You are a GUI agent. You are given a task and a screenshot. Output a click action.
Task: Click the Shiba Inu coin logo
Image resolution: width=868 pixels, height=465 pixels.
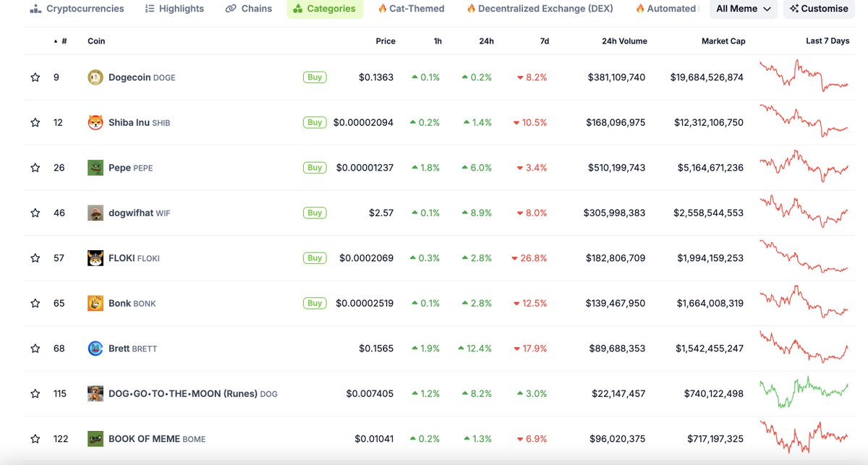coord(95,123)
